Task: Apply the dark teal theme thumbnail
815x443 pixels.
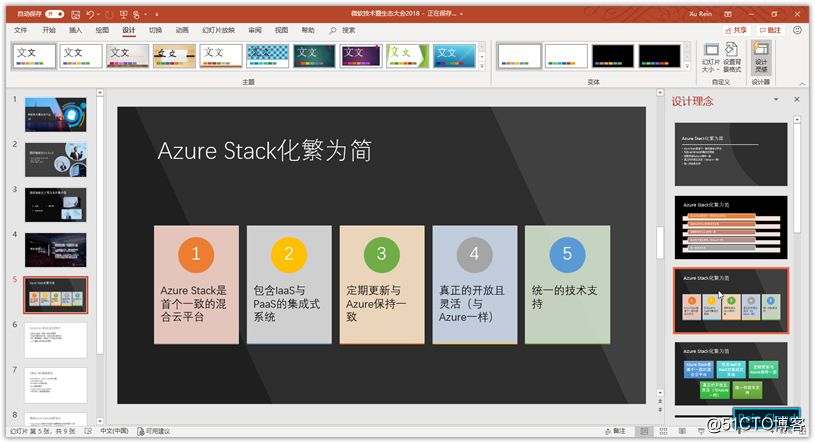Action: (x=314, y=56)
